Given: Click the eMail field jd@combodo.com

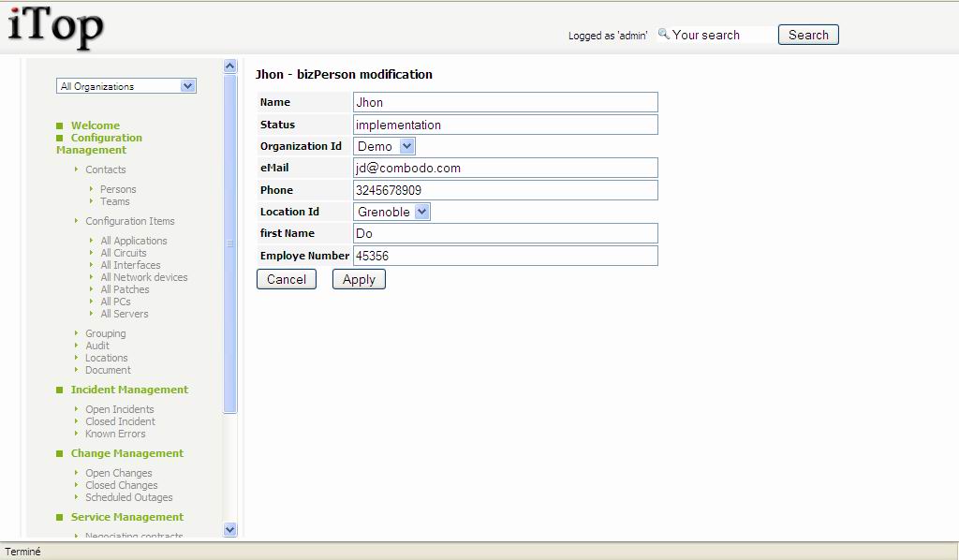Looking at the screenshot, I should (505, 168).
